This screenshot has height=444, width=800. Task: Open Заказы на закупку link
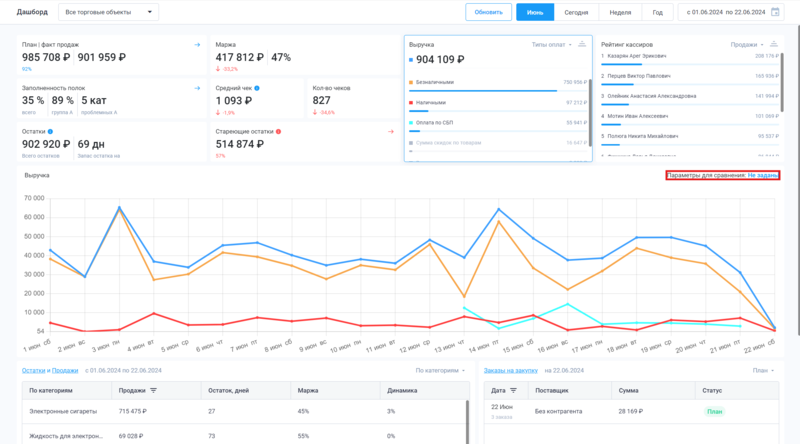click(512, 370)
